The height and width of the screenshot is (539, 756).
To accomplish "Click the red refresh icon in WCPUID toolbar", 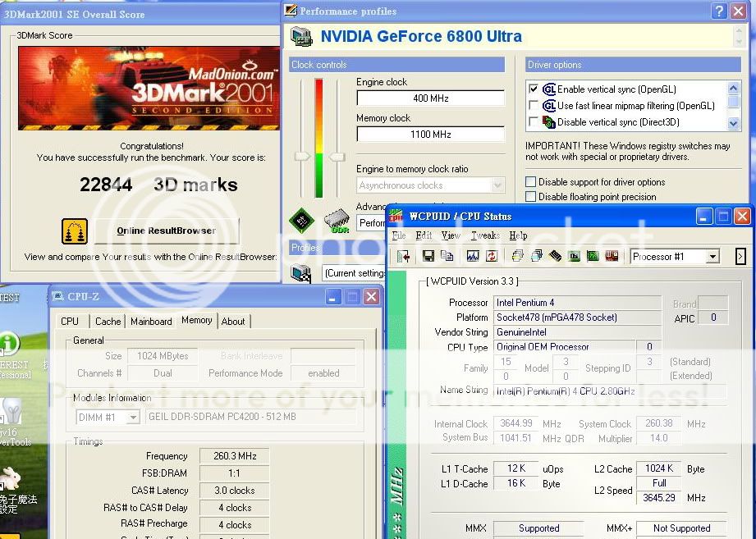I will [x=491, y=257].
